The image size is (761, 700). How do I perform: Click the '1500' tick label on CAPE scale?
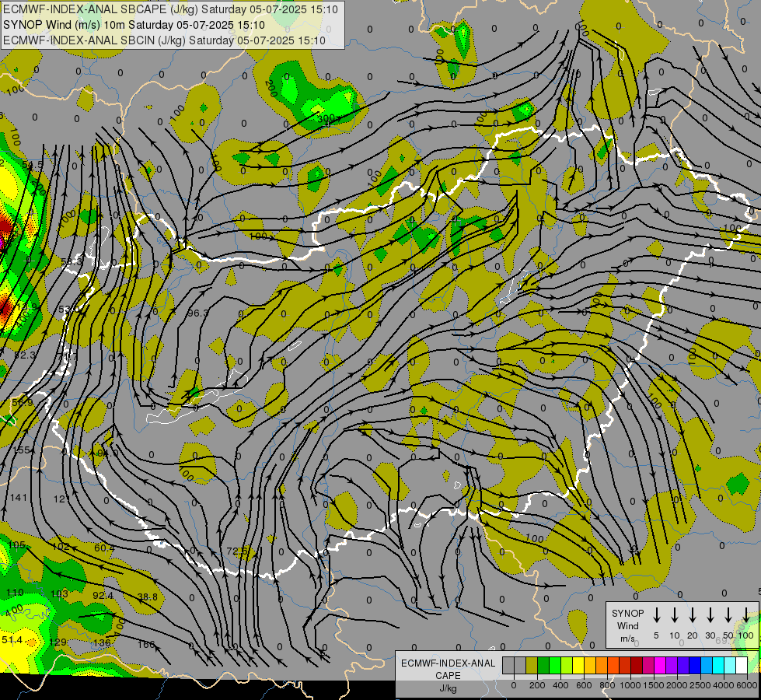tap(654, 685)
